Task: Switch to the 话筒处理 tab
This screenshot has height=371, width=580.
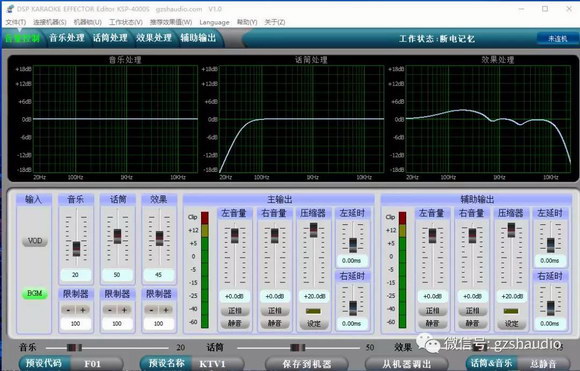Action: click(110, 38)
